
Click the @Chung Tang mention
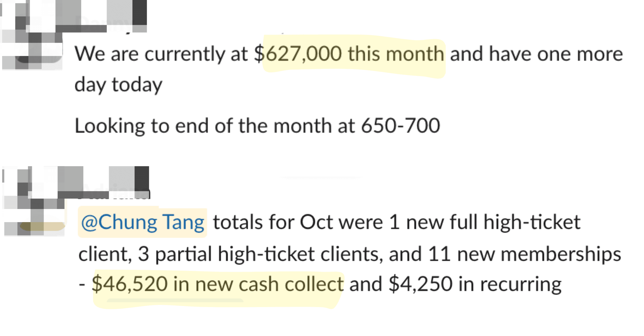[x=142, y=223]
